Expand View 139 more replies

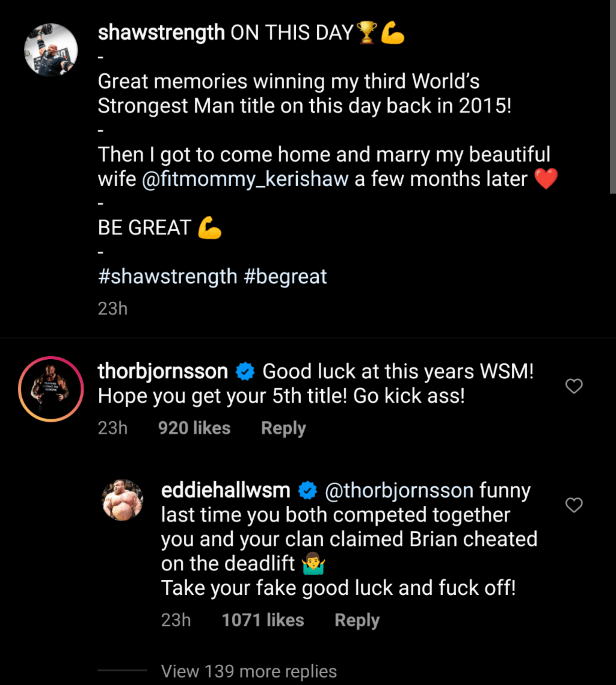click(249, 671)
